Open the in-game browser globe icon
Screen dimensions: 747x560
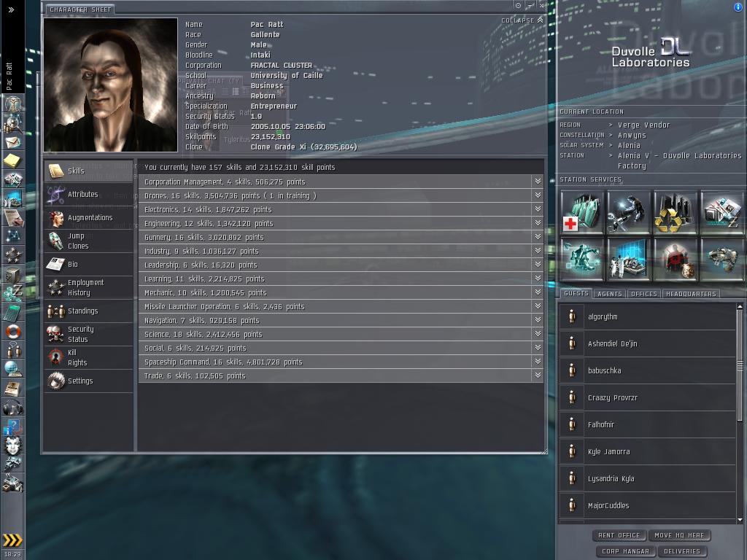(x=13, y=369)
